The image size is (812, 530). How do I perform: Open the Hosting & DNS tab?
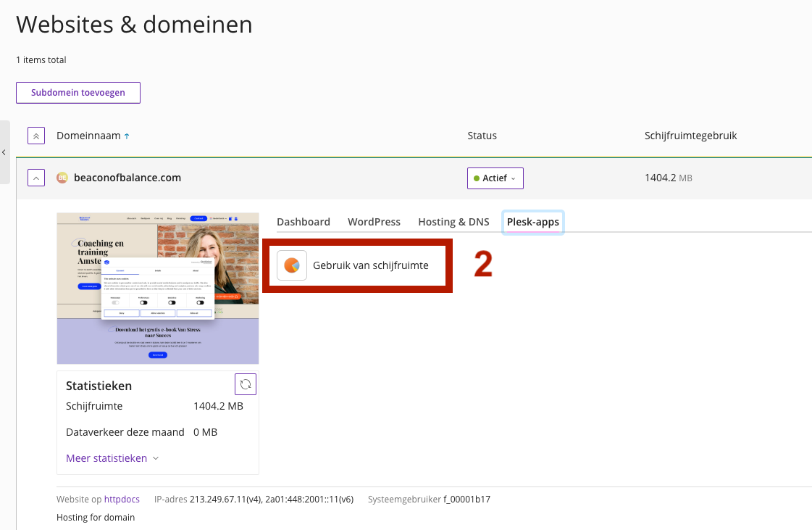453,222
